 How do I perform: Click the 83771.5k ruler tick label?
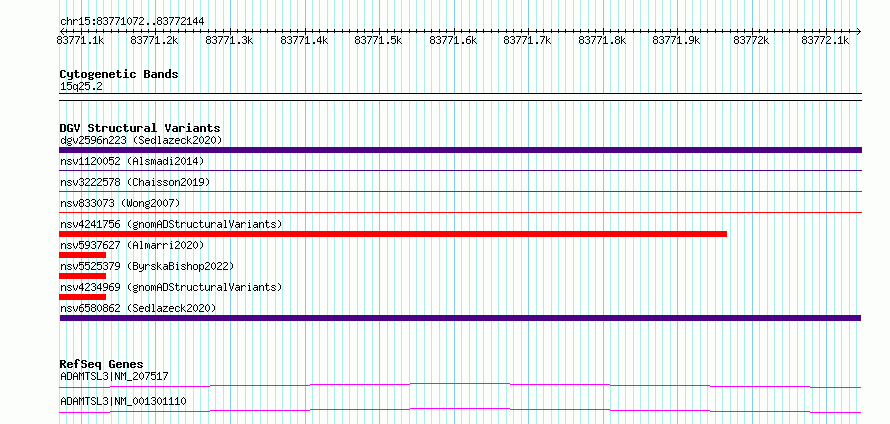coord(378,40)
